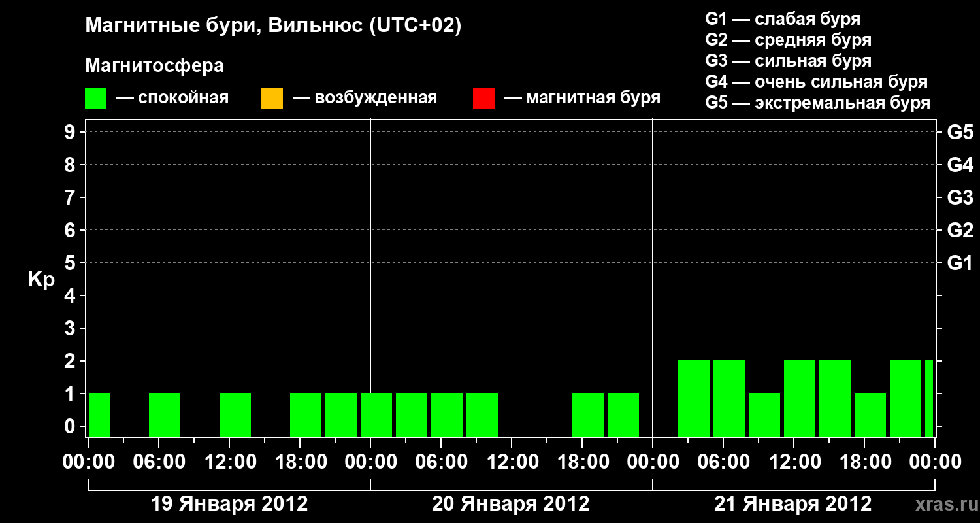Click the green 'спокойная' legend swatch
The image size is (980, 523).
tap(96, 99)
